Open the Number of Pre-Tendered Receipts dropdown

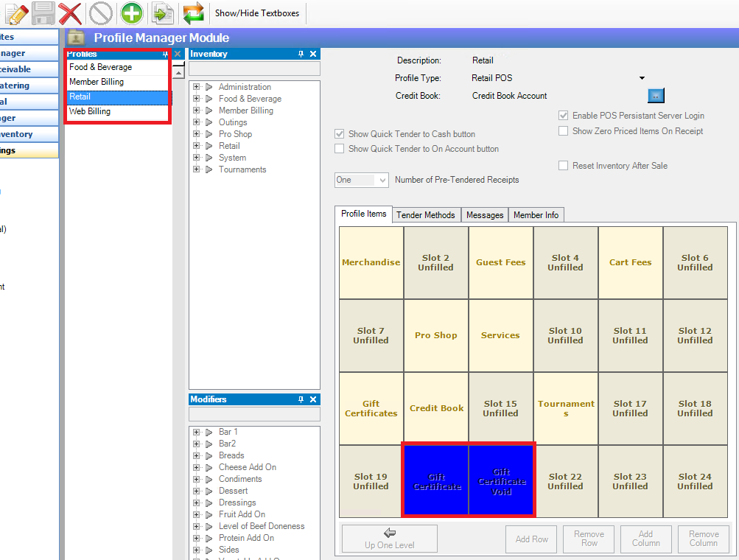pos(382,180)
